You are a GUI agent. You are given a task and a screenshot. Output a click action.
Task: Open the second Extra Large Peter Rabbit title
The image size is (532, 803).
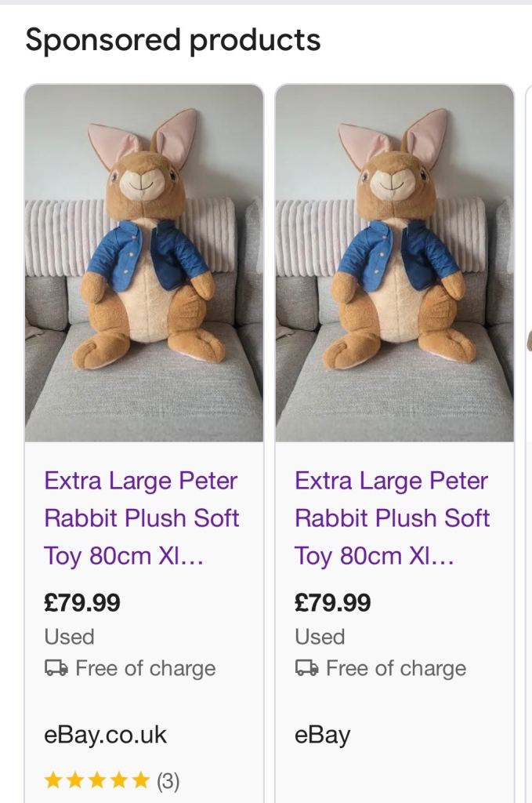[393, 518]
